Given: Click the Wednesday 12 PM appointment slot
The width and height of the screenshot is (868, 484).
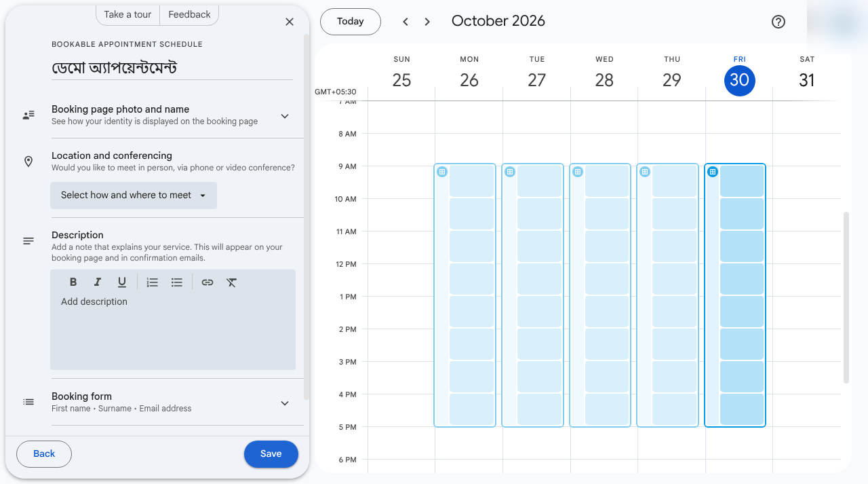Looking at the screenshot, I should click(x=607, y=279).
